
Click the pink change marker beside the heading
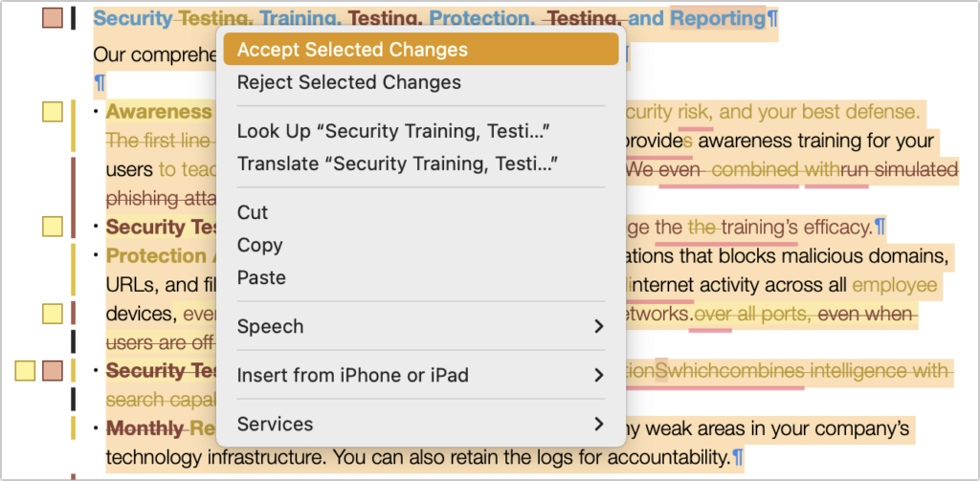click(53, 18)
